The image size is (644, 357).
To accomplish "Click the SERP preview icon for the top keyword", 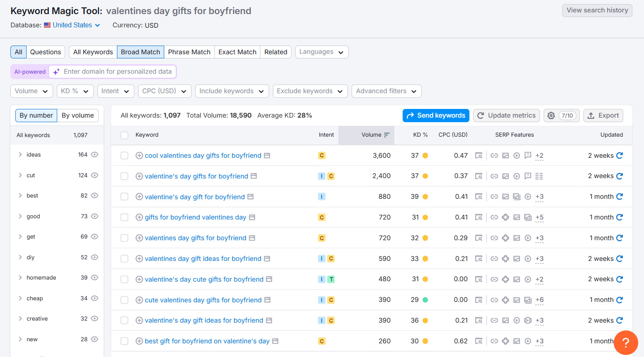I will tap(479, 155).
